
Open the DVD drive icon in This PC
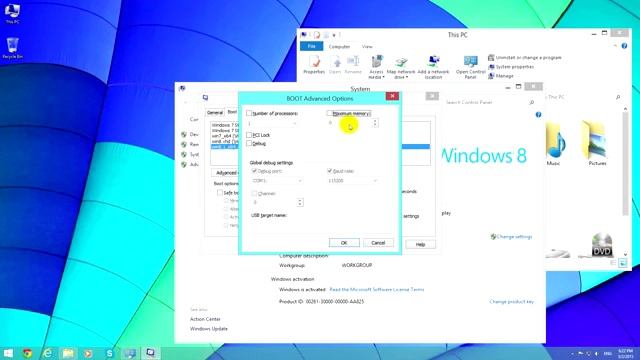pyautogui.click(x=602, y=244)
